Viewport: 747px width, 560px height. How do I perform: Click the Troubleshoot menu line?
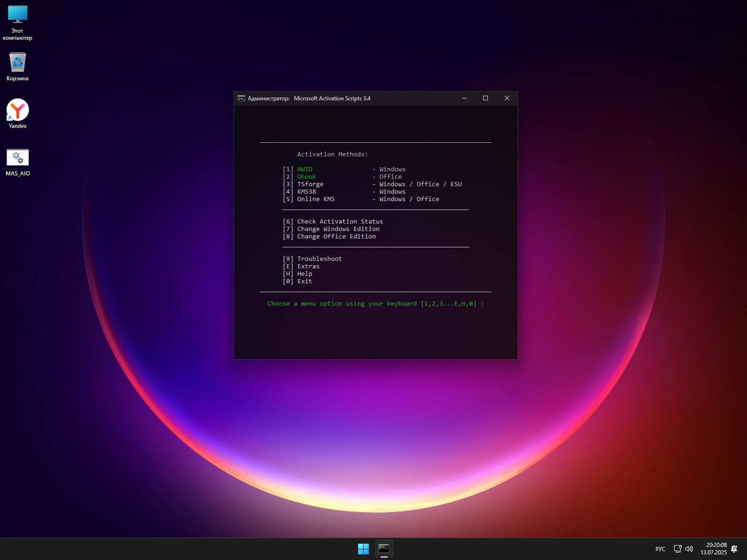pyautogui.click(x=312, y=259)
